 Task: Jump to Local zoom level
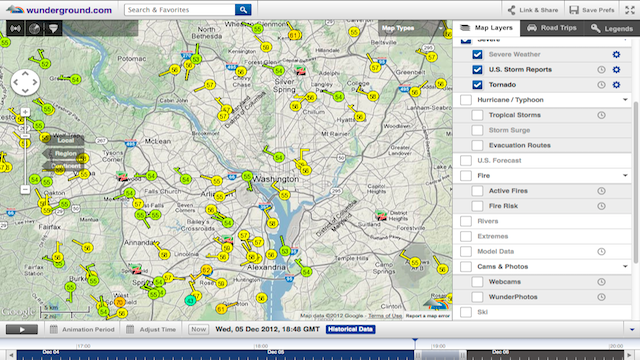pyautogui.click(x=64, y=140)
